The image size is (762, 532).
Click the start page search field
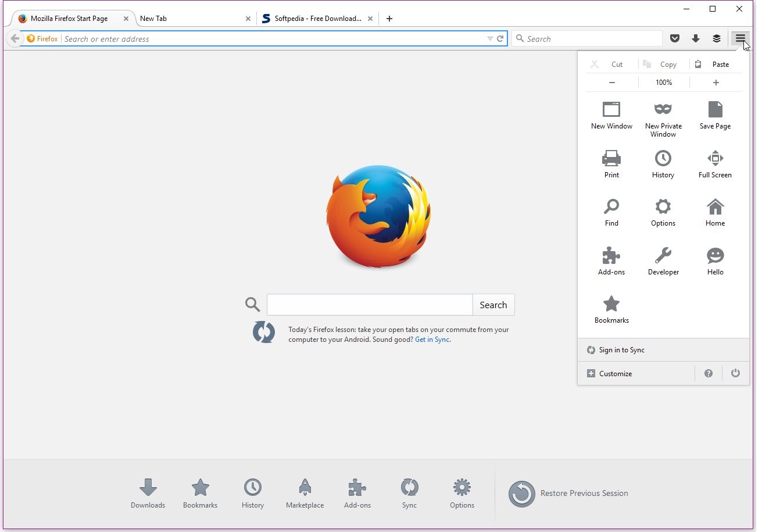370,305
